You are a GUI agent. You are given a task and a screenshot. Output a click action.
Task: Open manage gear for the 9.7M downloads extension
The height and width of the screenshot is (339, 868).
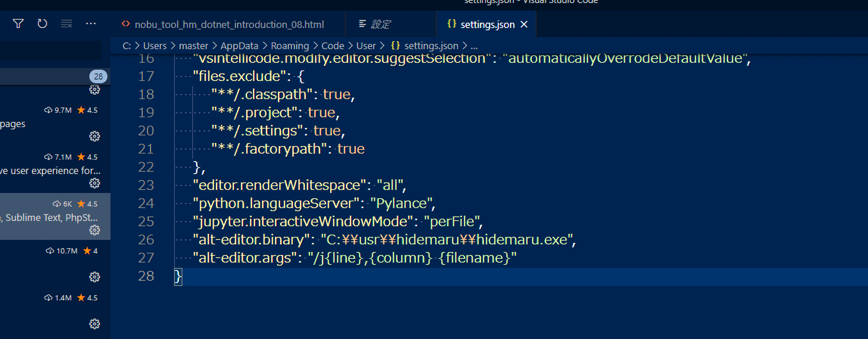click(x=95, y=136)
